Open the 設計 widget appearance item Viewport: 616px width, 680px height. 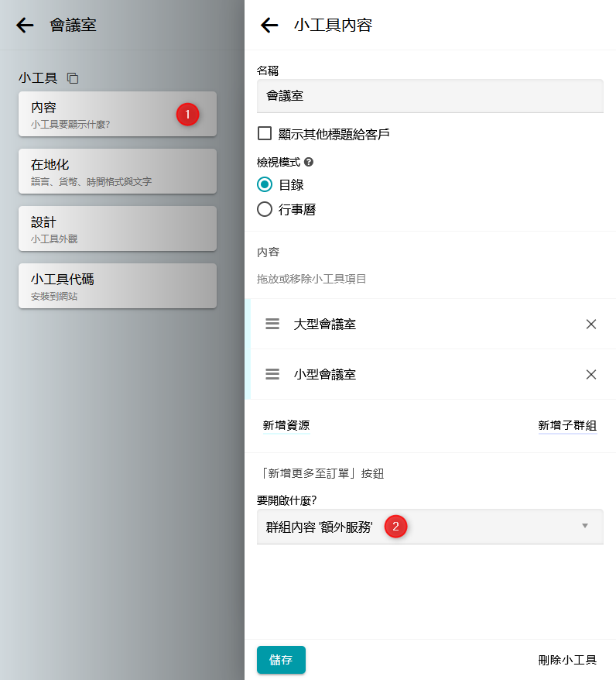pos(118,228)
